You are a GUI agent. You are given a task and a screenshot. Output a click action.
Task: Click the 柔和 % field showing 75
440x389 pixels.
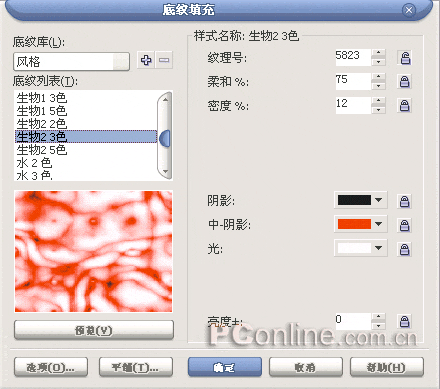coord(353,82)
